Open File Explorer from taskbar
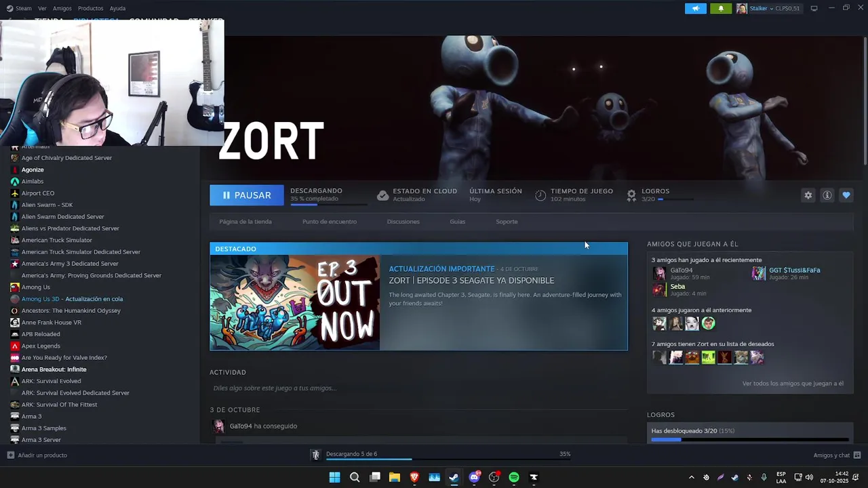This screenshot has width=868, height=488. pyautogui.click(x=394, y=477)
